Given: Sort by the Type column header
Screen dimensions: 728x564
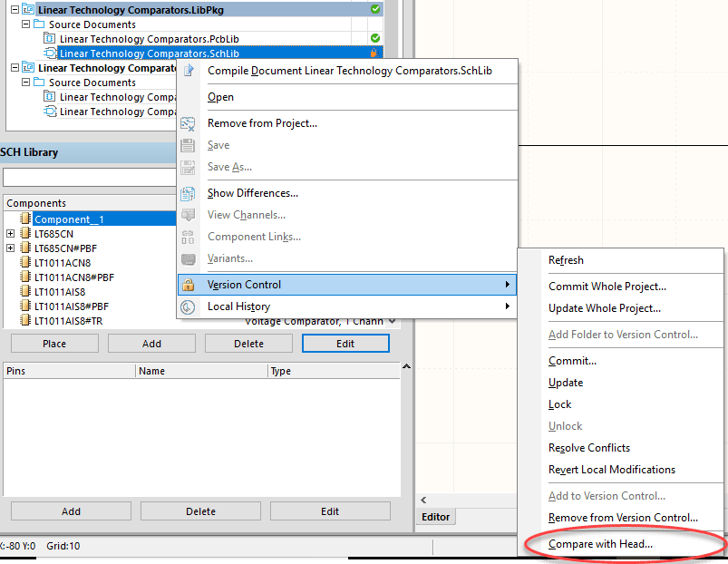Looking at the screenshot, I should pyautogui.click(x=334, y=371).
